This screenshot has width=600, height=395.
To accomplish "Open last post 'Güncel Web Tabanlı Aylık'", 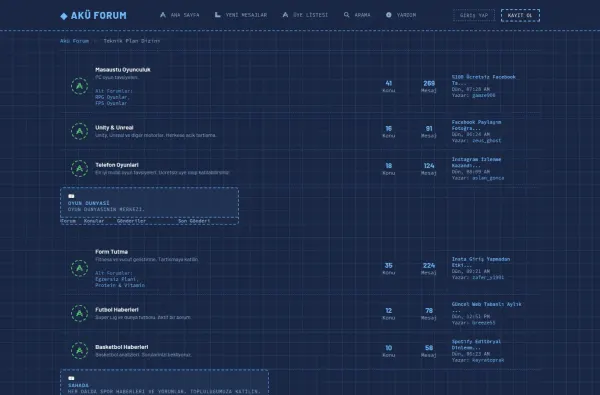I will (x=486, y=304).
